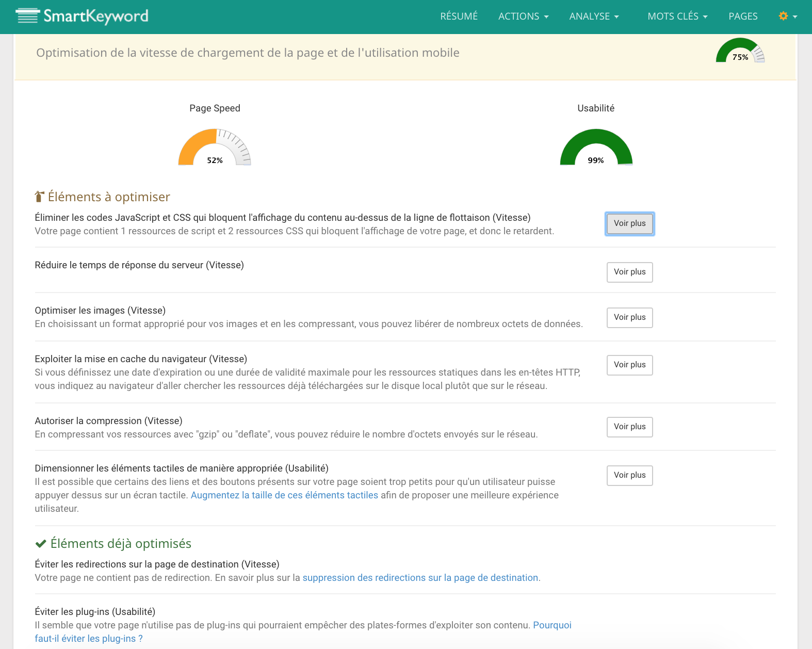Expand the MOTS CLÉS dropdown menu
This screenshot has height=649, width=812.
[677, 16]
